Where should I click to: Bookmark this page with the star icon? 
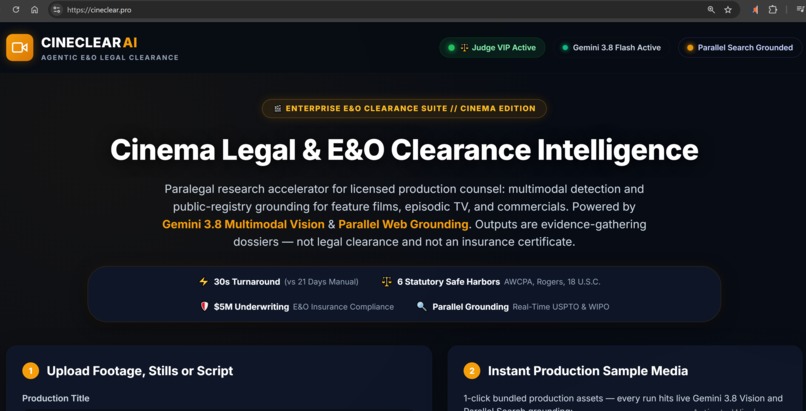728,10
